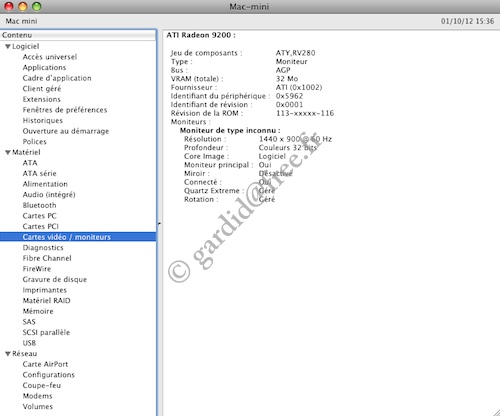Click the AGP bus value
This screenshot has width=500, height=416.
283,70
